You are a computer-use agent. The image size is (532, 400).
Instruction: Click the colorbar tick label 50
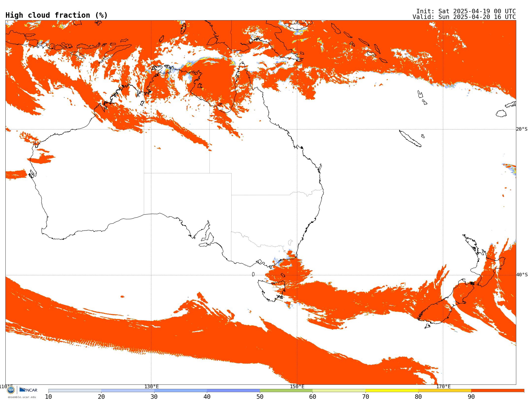tap(260, 397)
